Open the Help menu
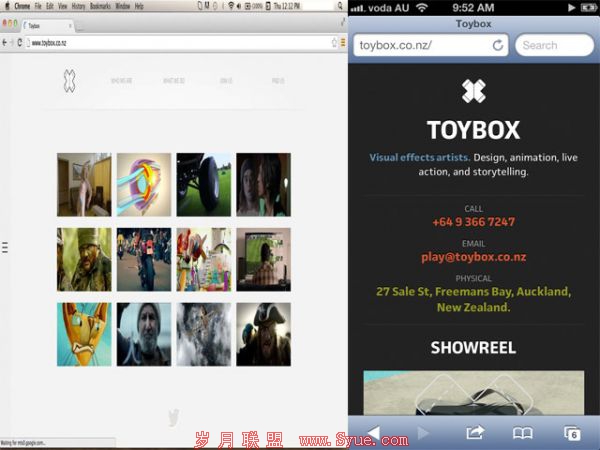The image size is (600, 450). click(139, 6)
